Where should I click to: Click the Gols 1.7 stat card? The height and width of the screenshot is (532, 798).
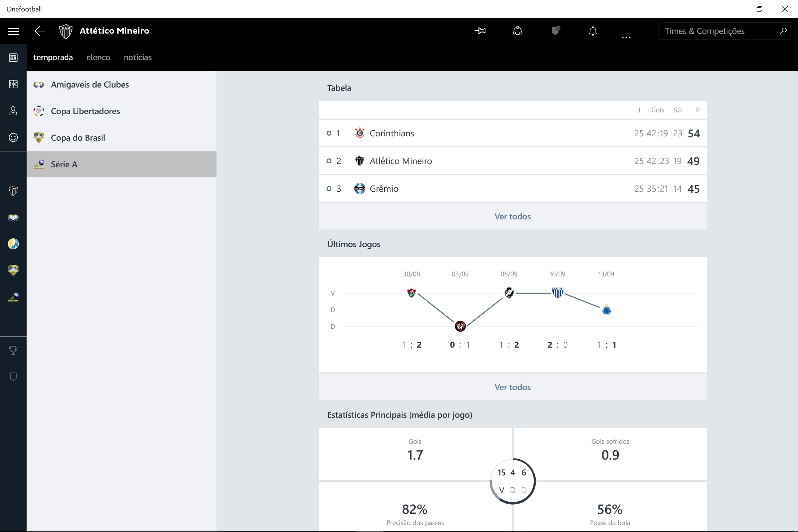click(415, 454)
